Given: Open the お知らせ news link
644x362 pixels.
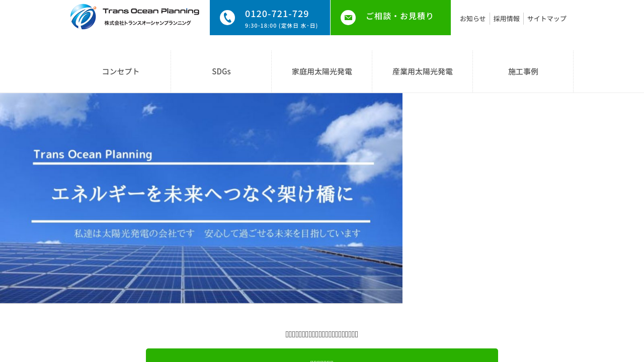Looking at the screenshot, I should click(472, 19).
